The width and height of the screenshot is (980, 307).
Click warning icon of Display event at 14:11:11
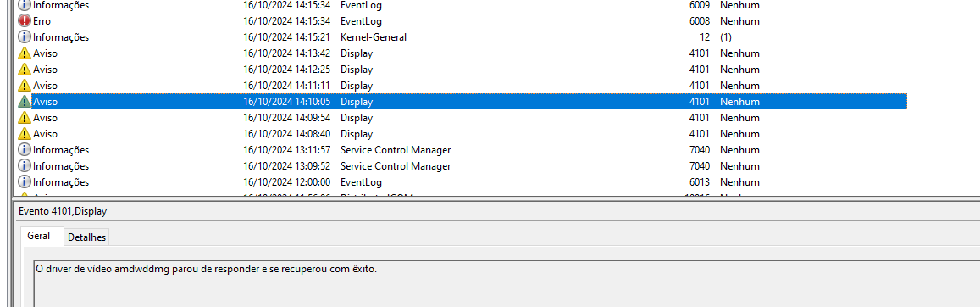tap(25, 86)
